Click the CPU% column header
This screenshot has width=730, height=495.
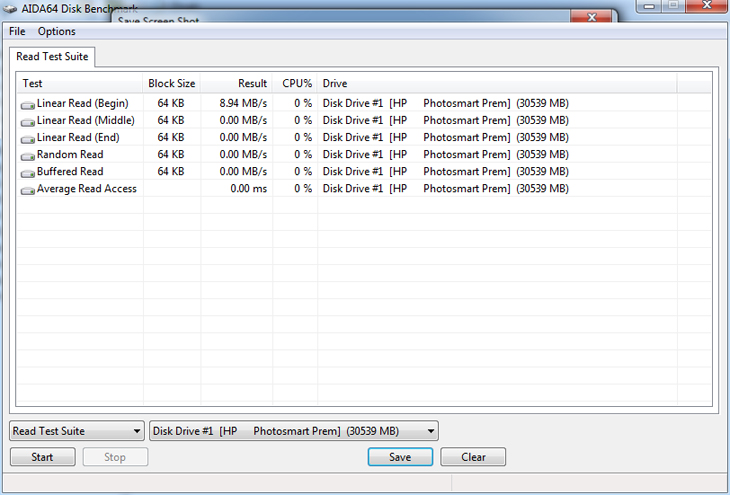point(295,84)
